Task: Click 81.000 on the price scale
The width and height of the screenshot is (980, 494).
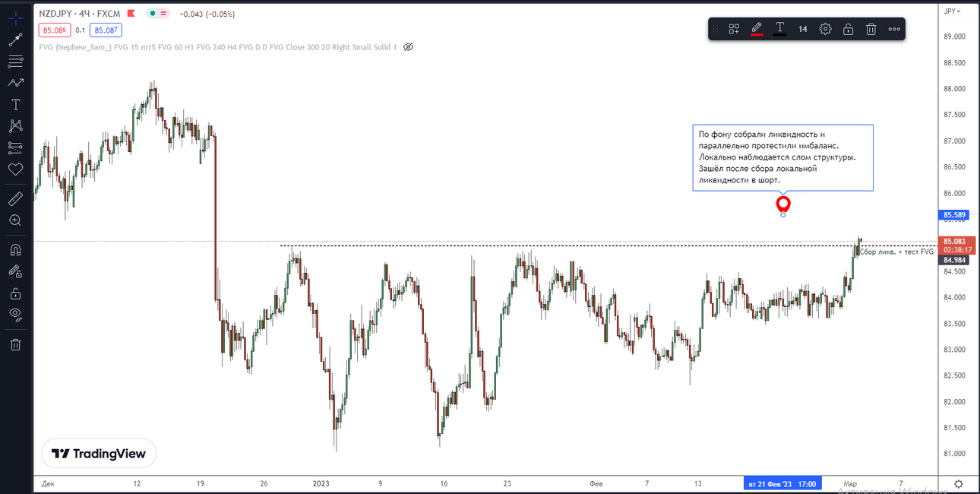Action: tap(954, 454)
